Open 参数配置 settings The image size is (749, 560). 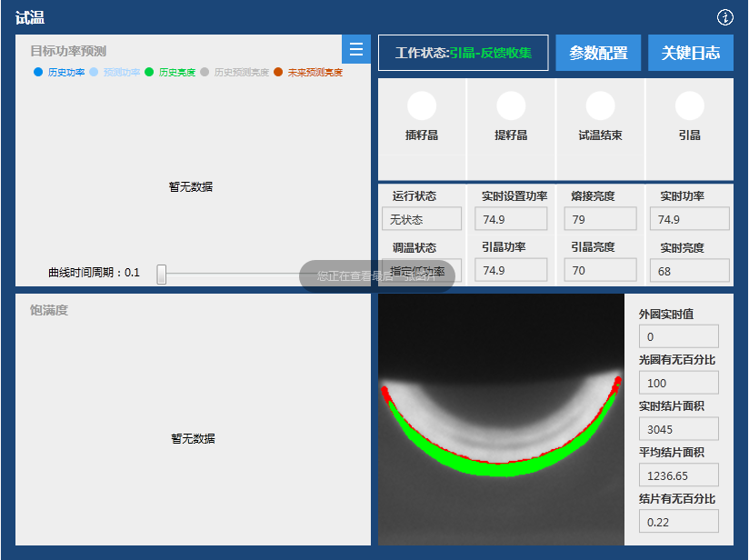pos(598,53)
